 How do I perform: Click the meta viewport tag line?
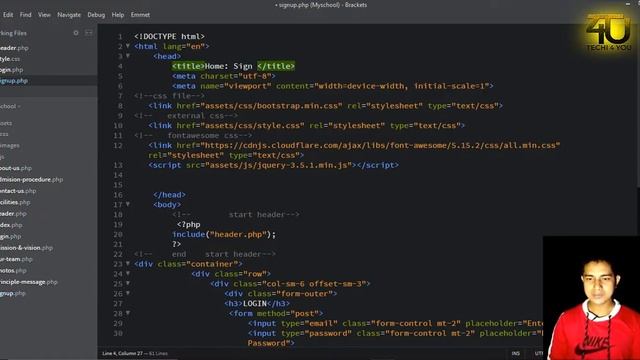(x=333, y=86)
